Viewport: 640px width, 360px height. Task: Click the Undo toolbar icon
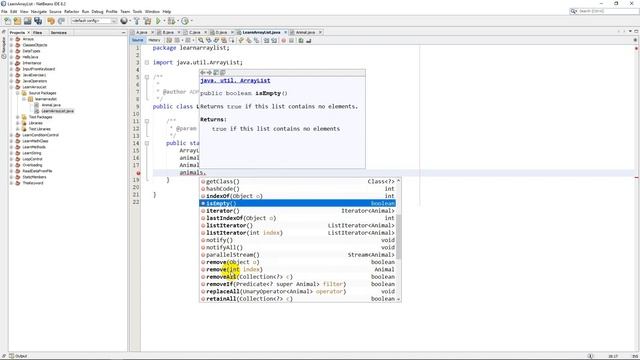51,21
